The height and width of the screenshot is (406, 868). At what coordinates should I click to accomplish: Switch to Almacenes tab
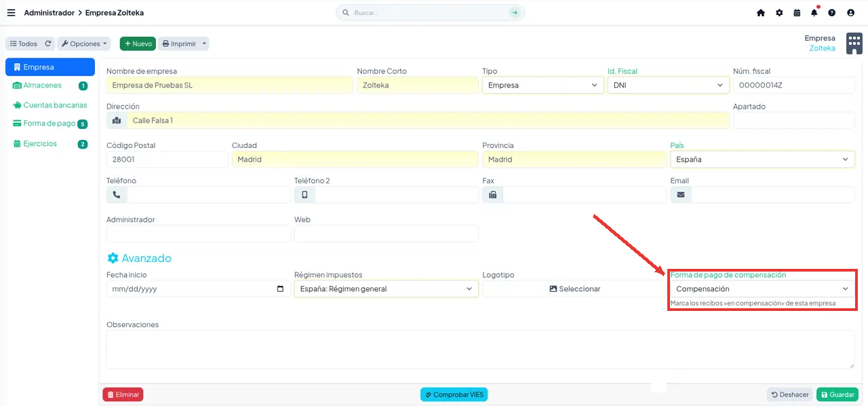click(50, 86)
